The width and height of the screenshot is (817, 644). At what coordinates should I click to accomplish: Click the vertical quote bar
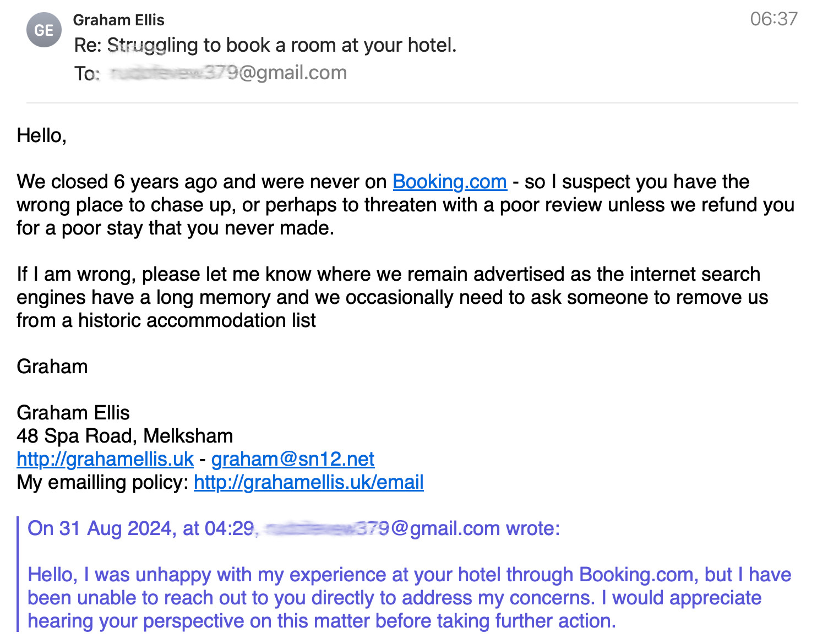click(18, 574)
